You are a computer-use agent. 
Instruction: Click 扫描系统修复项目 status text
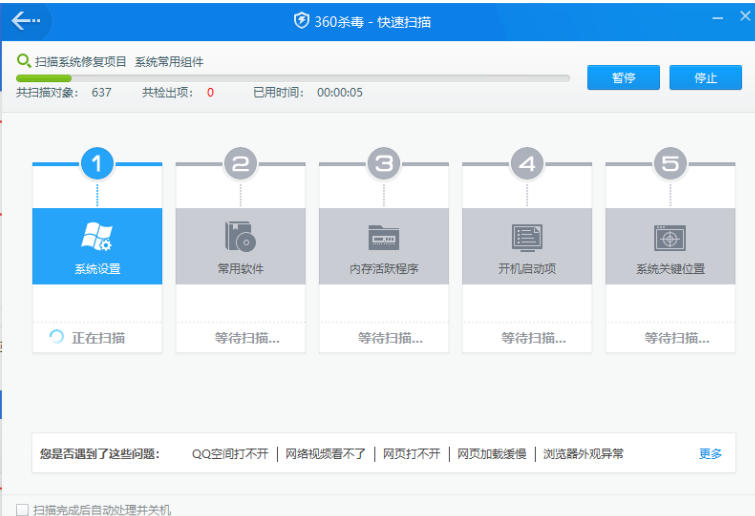tap(80, 62)
